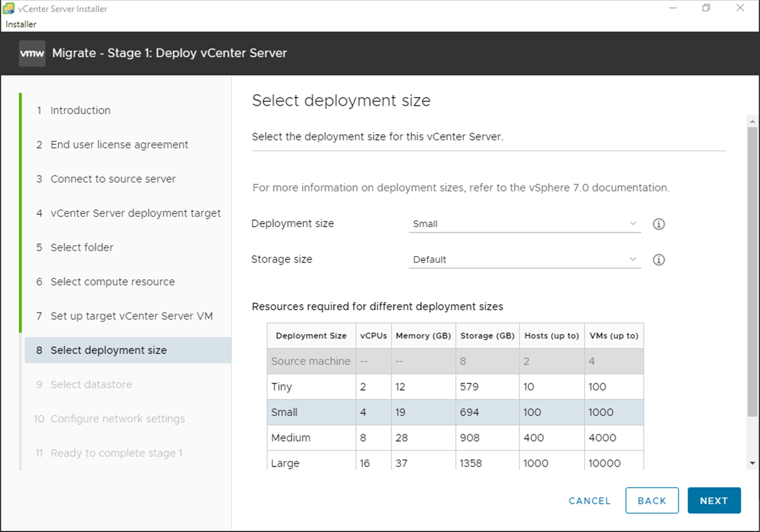The height and width of the screenshot is (532, 760).
Task: Close the vCenter Server Installer window
Action: click(740, 8)
